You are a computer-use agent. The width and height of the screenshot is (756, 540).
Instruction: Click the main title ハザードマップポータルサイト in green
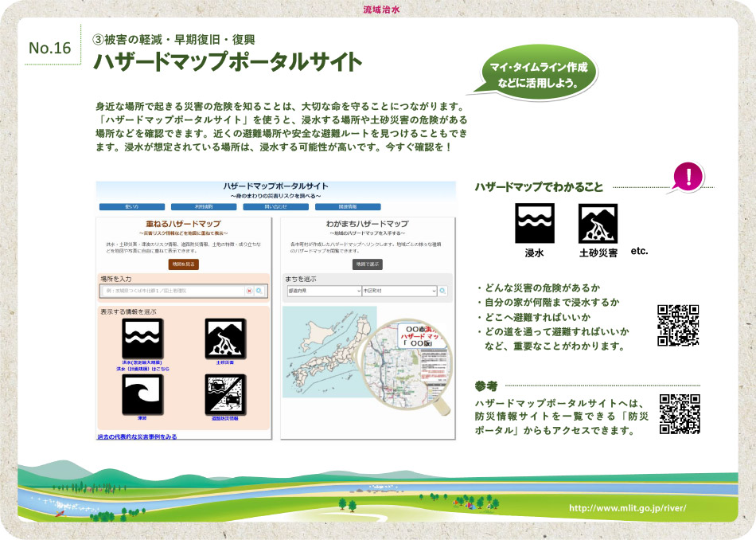228,62
